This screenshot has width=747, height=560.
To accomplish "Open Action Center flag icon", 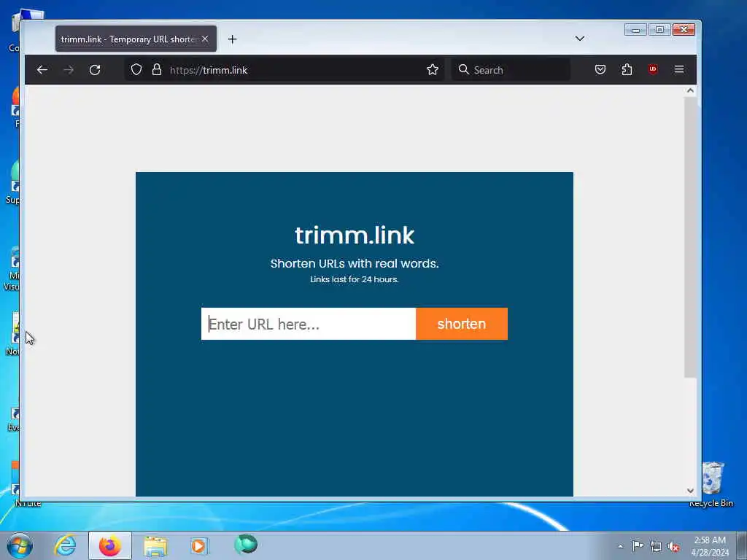I will tap(638, 545).
